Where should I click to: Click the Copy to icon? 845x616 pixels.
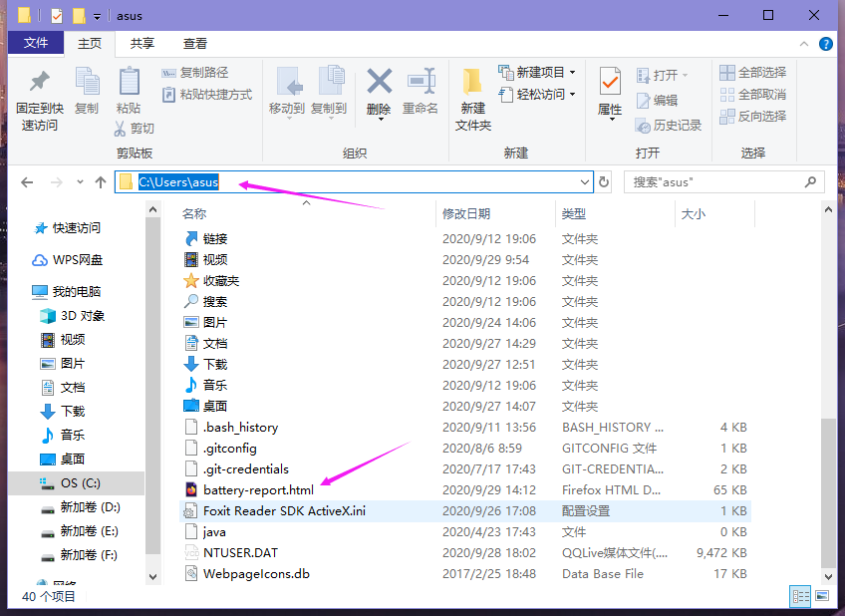(331, 82)
